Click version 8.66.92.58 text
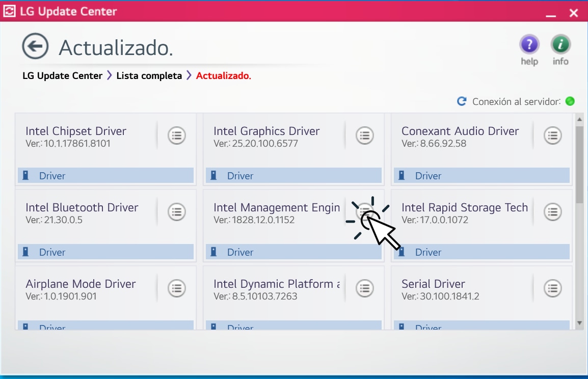This screenshot has width=588, height=379. coord(434,144)
